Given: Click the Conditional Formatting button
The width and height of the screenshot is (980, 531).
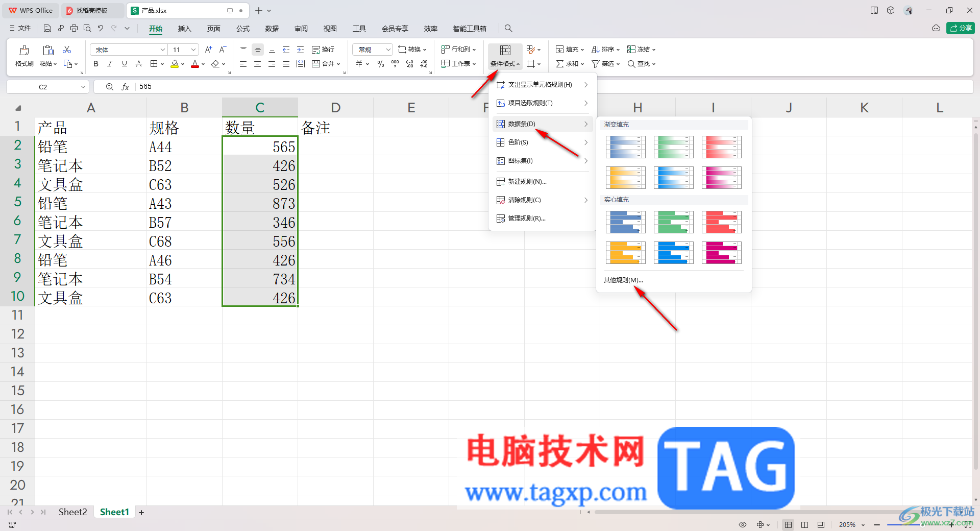Looking at the screenshot, I should tap(505, 56).
